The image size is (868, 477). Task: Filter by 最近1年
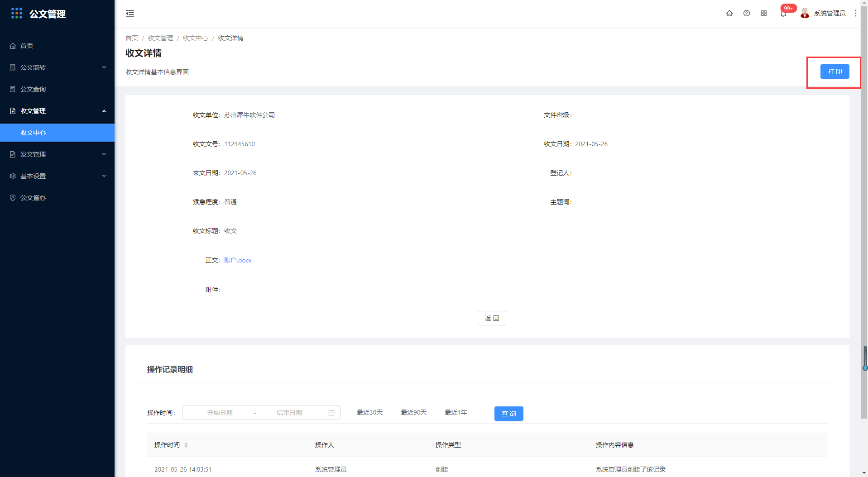point(456,412)
